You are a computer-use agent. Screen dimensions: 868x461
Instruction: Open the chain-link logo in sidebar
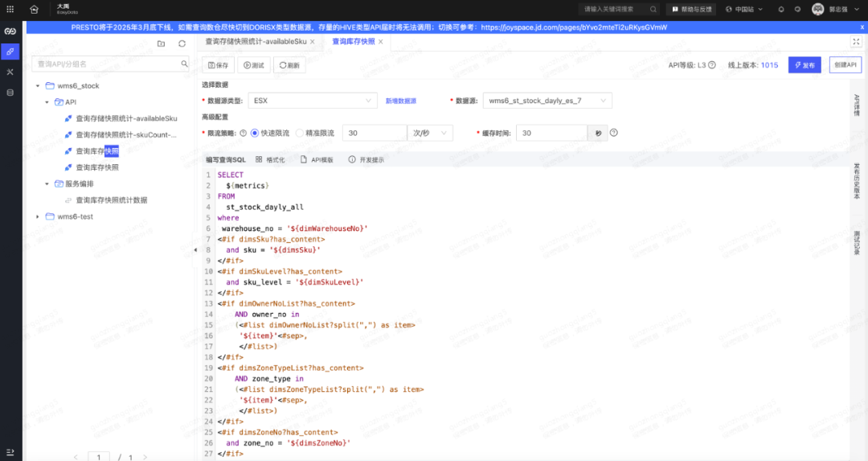click(x=10, y=31)
